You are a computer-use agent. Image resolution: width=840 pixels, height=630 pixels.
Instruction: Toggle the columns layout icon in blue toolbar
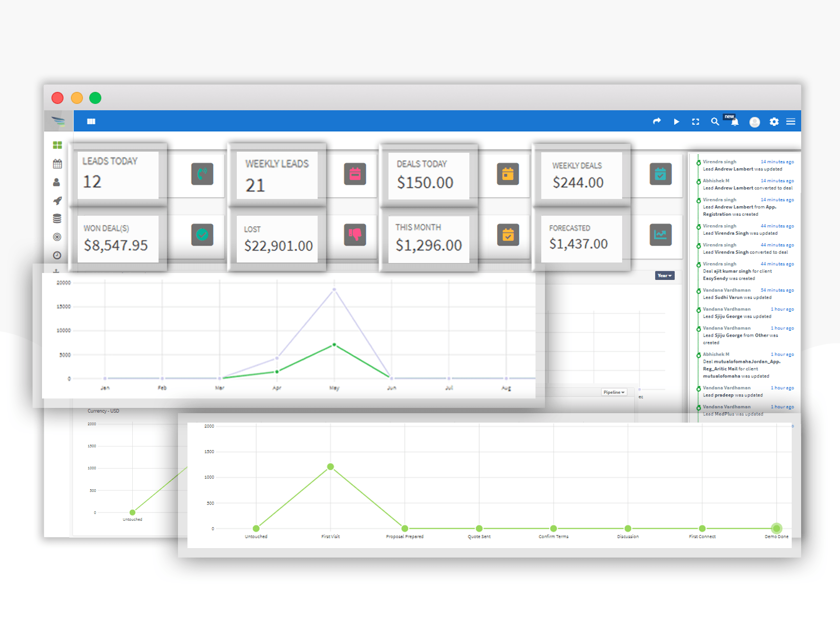(91, 121)
